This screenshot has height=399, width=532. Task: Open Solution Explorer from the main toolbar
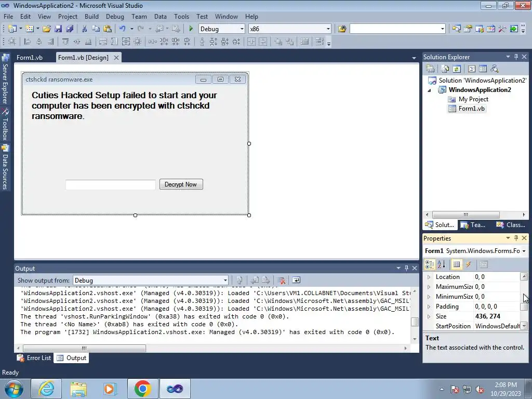point(456,29)
